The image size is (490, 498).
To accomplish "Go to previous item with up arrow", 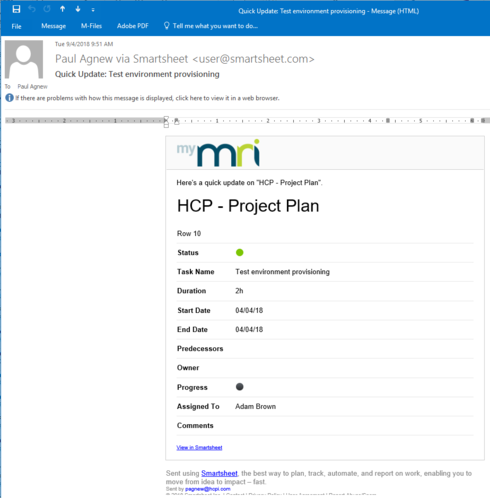I will point(62,9).
